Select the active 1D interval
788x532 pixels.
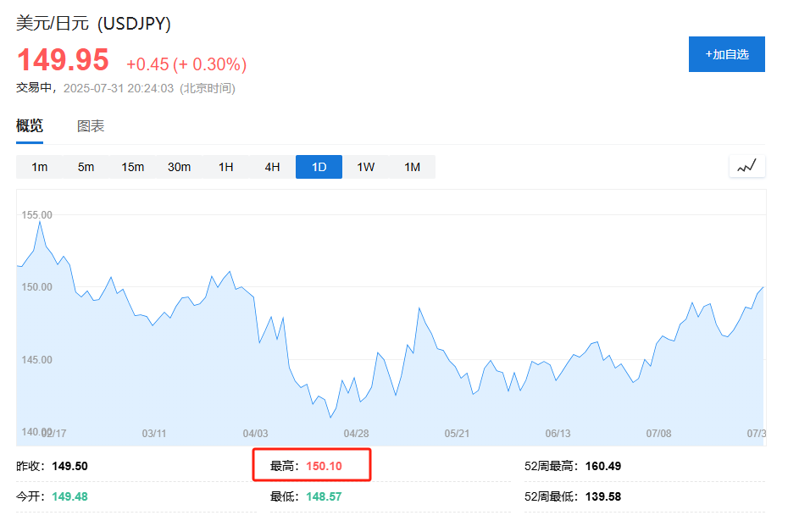click(x=319, y=167)
